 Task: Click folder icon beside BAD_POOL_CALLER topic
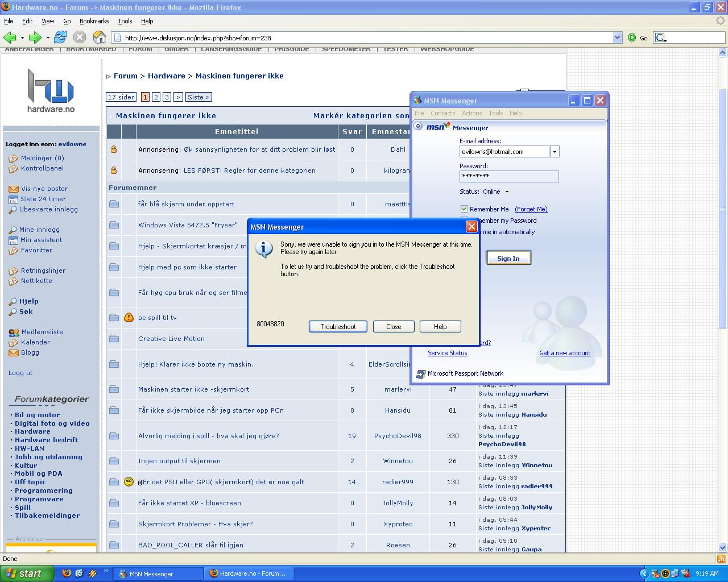pyautogui.click(x=114, y=544)
